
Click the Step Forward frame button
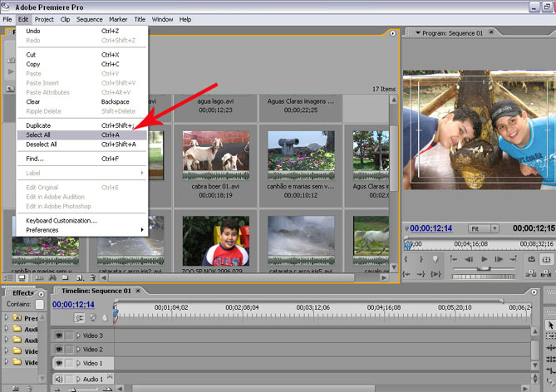click(x=500, y=259)
